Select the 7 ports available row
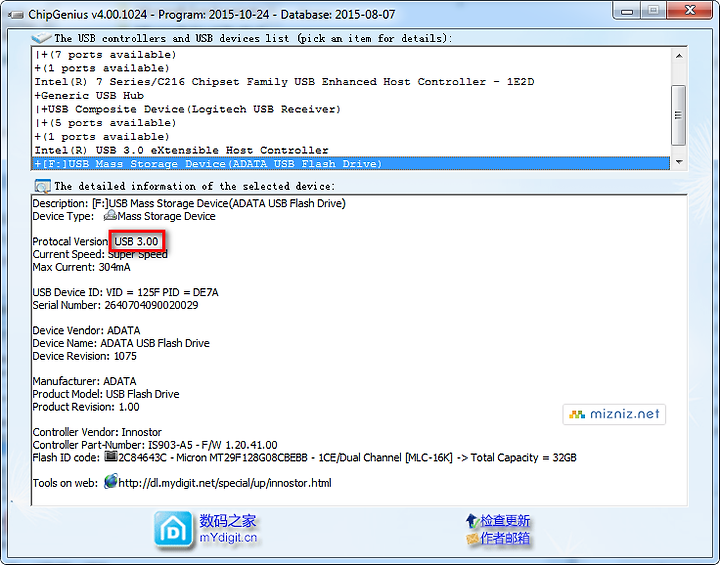 [351, 55]
